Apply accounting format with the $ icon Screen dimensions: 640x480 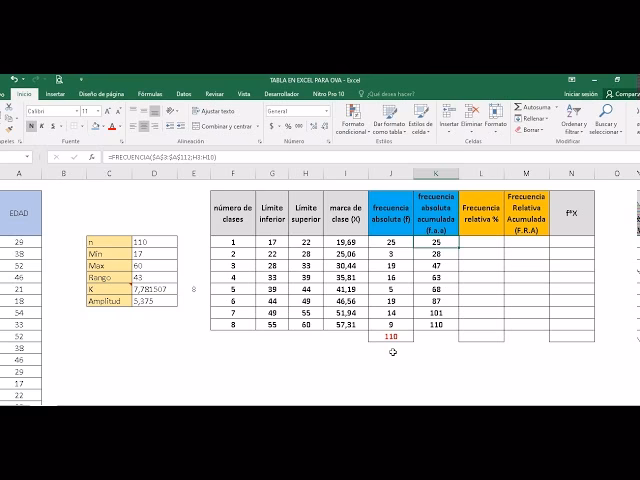click(271, 126)
